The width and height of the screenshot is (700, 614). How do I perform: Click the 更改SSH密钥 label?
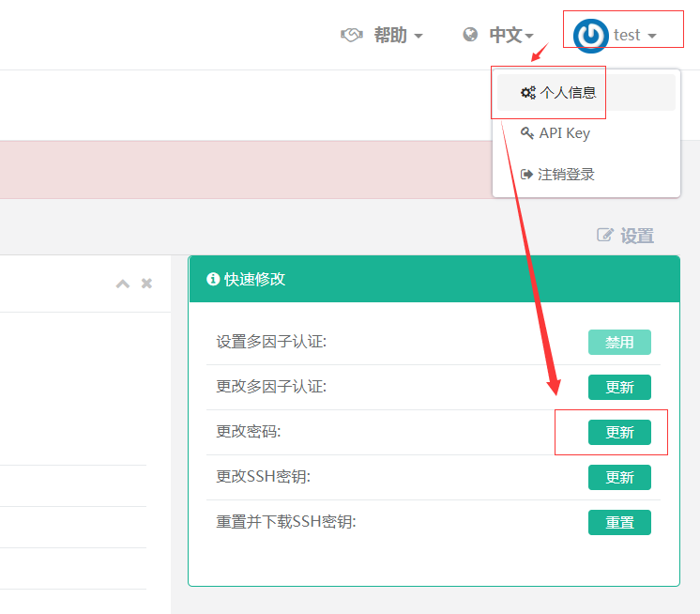264,477
